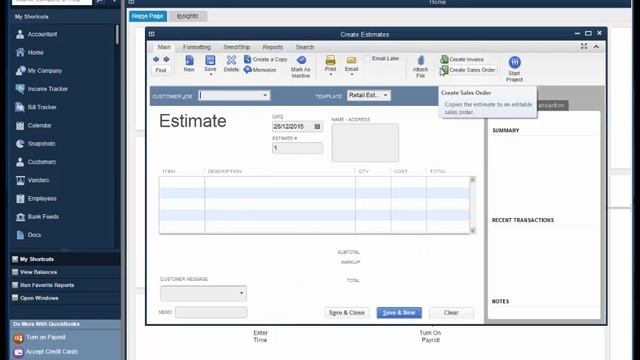Switch to Insights tab
This screenshot has width=640, height=360.
point(187,16)
